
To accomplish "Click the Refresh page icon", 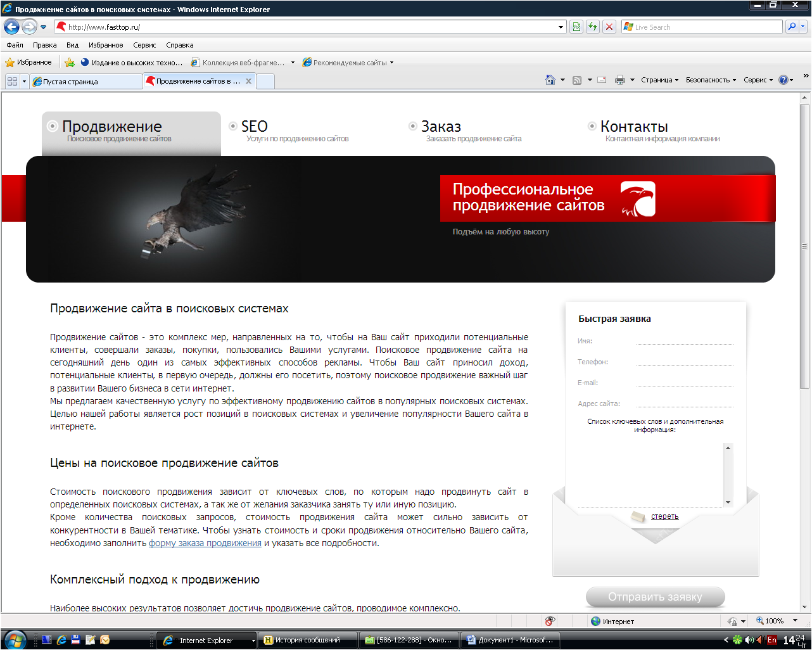I will (x=593, y=27).
